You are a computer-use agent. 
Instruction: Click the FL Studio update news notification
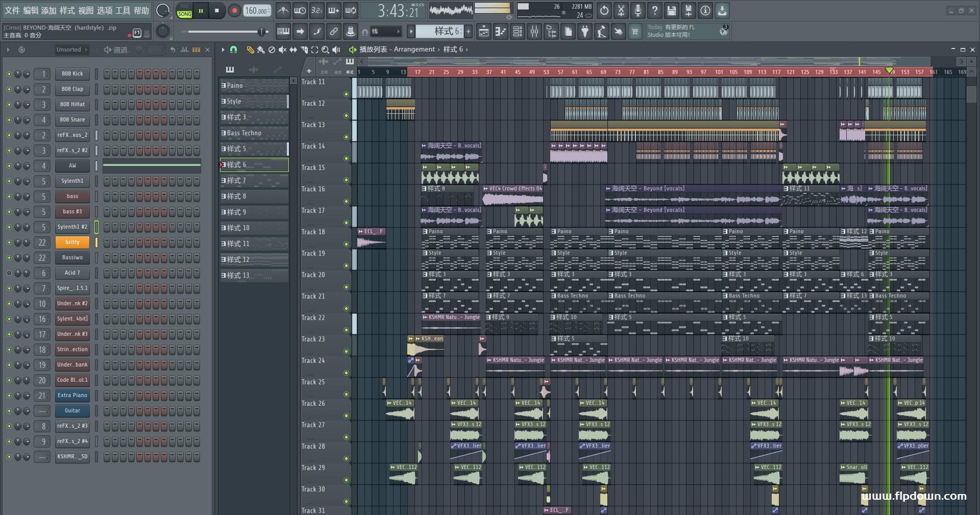point(688,32)
